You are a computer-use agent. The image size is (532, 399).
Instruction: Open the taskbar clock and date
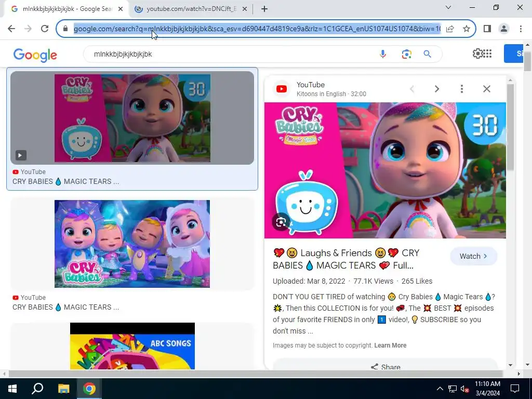pyautogui.click(x=487, y=389)
